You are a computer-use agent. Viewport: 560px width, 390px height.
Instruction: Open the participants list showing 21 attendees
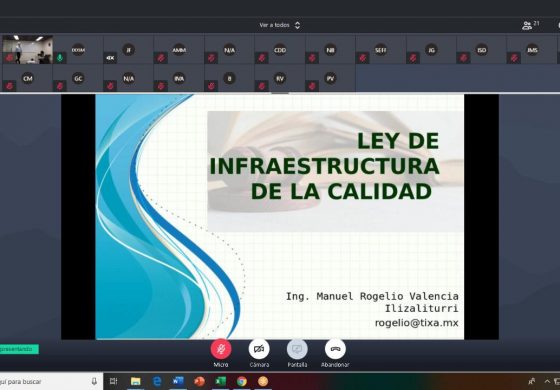[531, 25]
